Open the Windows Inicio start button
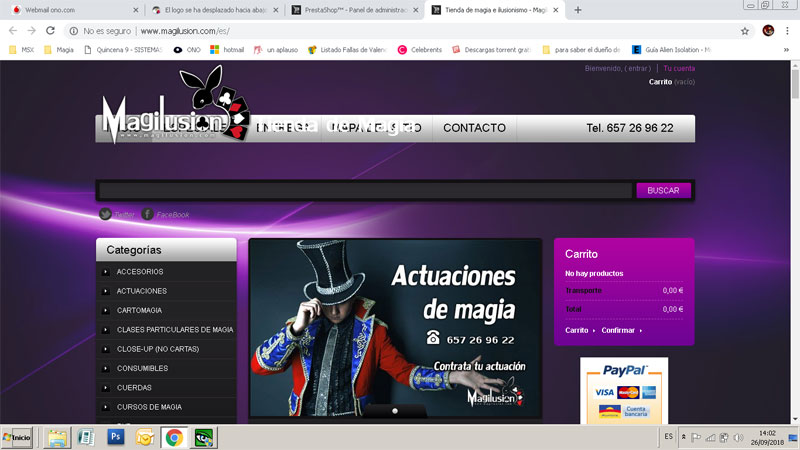Image resolution: width=800 pixels, height=450 pixels. coord(17,437)
